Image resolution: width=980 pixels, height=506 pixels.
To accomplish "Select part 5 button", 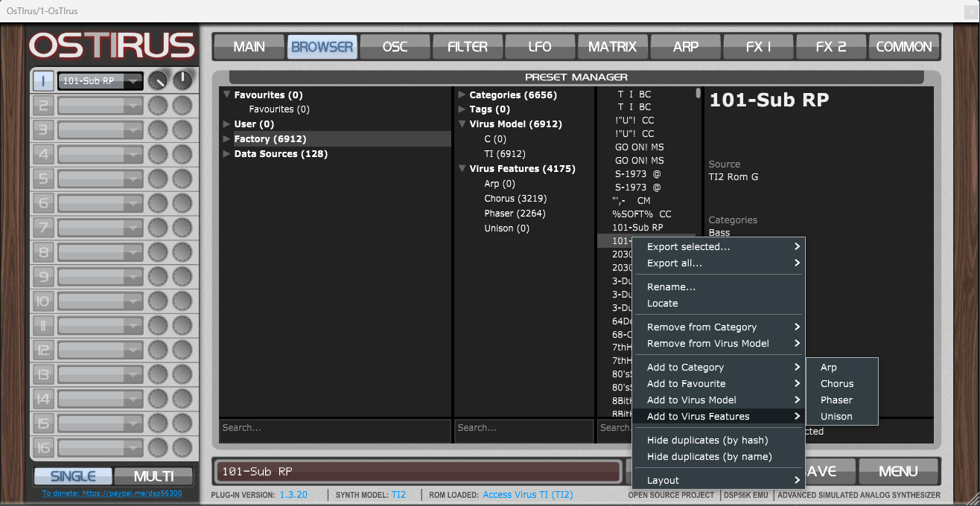I will [x=43, y=179].
